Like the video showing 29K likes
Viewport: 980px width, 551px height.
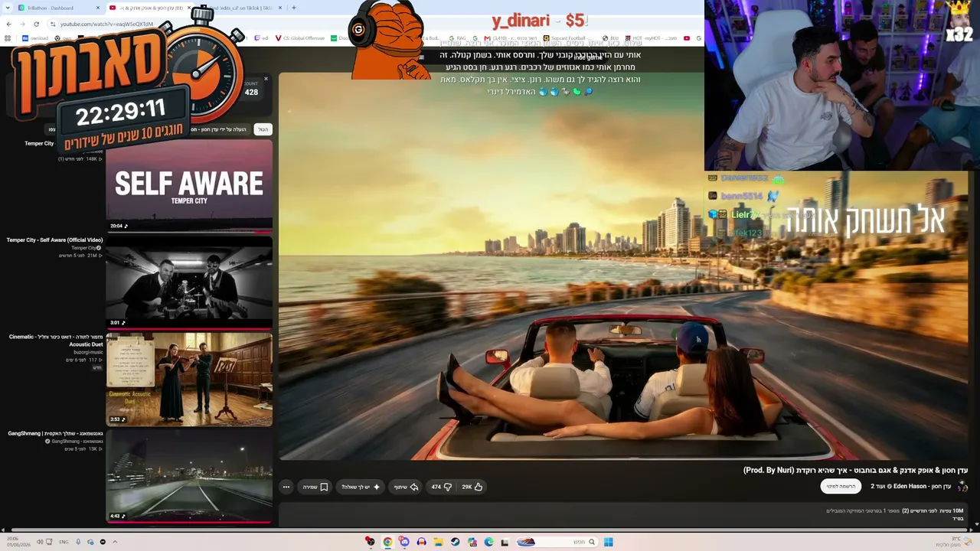click(472, 487)
